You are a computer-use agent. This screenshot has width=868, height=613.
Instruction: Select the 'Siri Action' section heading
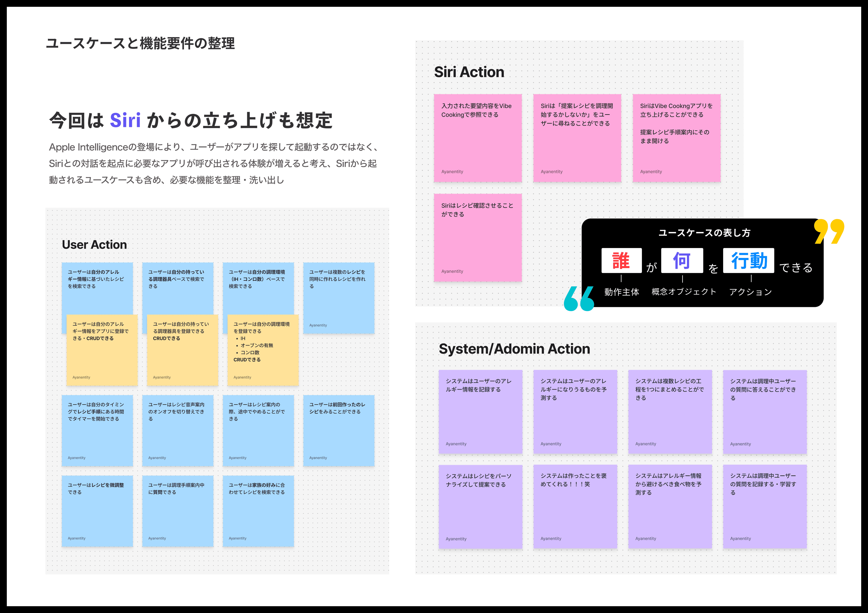pyautogui.click(x=469, y=72)
